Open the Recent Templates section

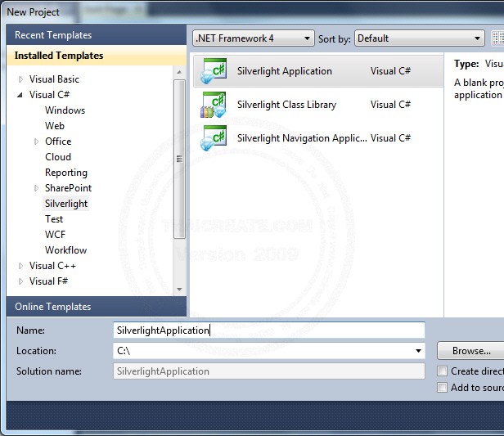click(x=96, y=34)
